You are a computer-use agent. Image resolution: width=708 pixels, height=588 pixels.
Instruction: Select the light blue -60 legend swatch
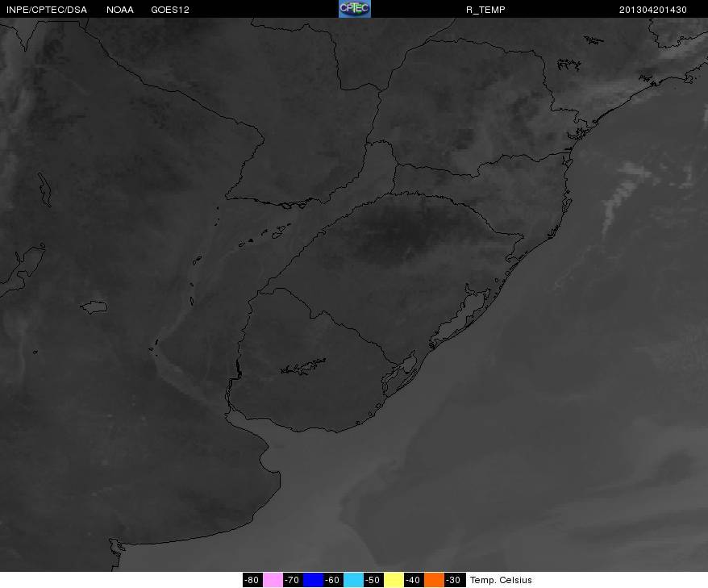[353, 580]
